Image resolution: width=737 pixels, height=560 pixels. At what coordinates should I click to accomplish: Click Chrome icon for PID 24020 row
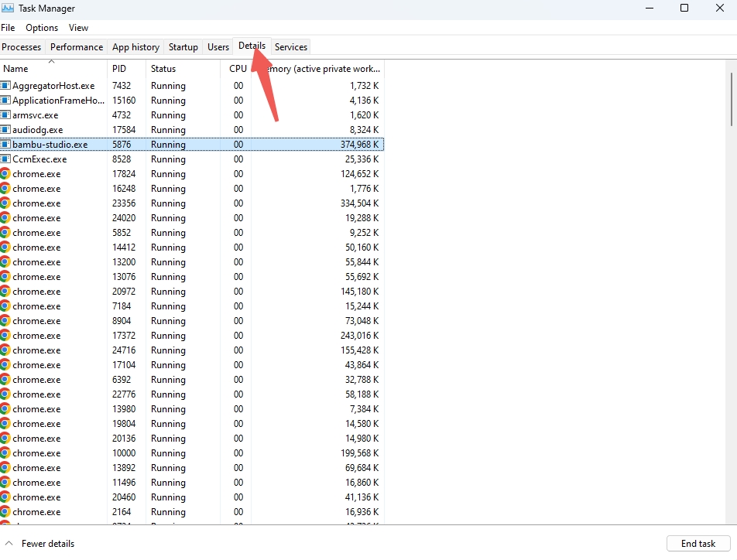(5, 218)
